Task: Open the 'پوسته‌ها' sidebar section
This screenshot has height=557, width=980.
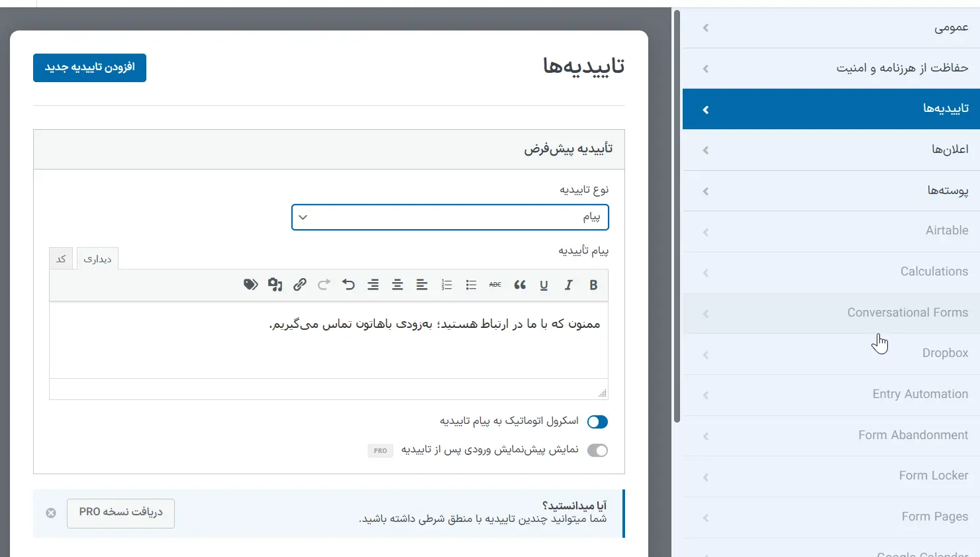Action: click(831, 191)
